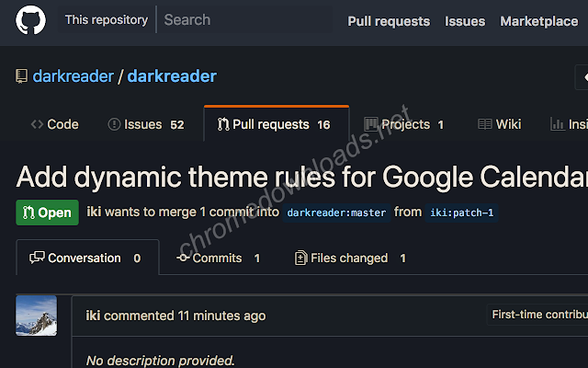588x368 pixels.
Task: Click the Commits tab commit icon
Action: click(x=183, y=258)
